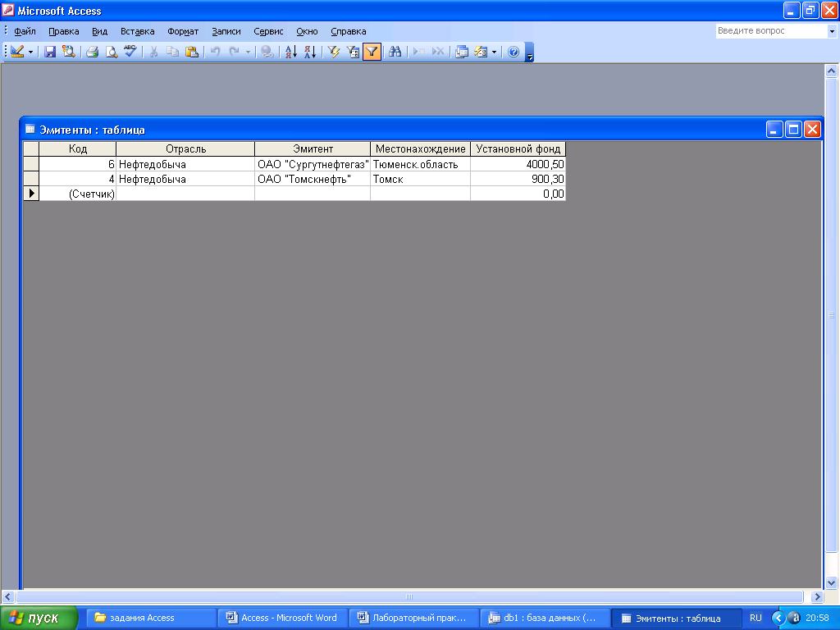This screenshot has height=630, width=840.
Task: Open the Файл menu
Action: click(x=25, y=32)
